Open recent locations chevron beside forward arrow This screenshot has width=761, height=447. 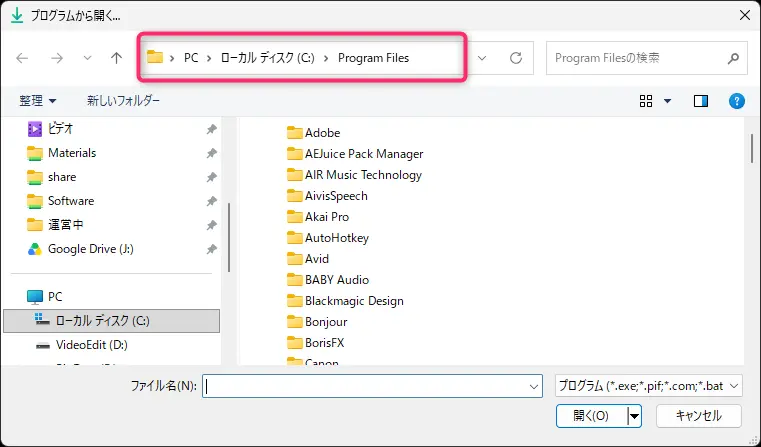coord(87,58)
